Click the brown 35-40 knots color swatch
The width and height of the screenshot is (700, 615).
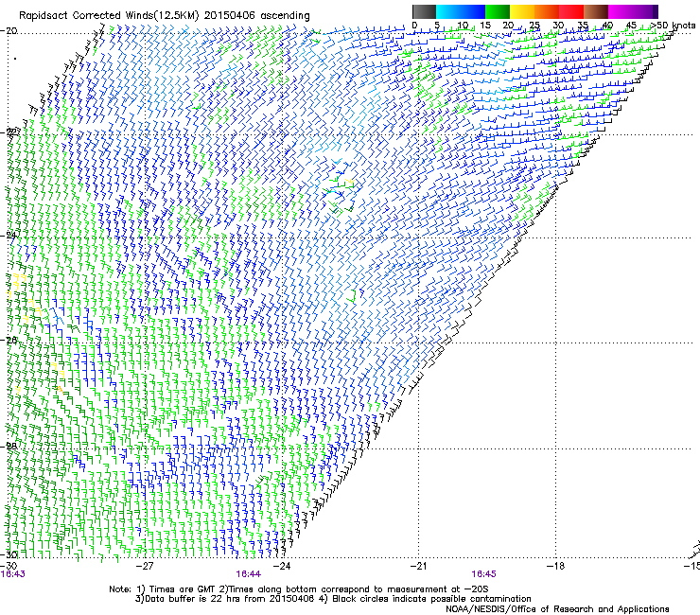pos(596,11)
